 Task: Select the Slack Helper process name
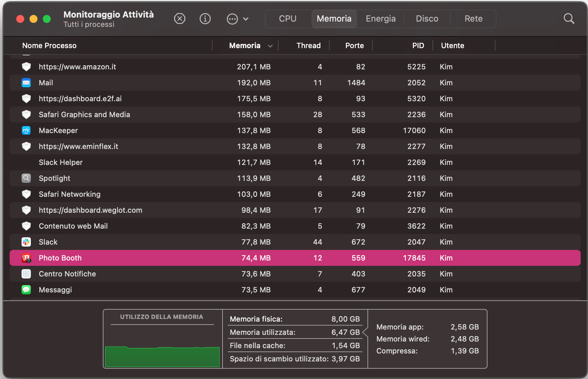tap(61, 162)
